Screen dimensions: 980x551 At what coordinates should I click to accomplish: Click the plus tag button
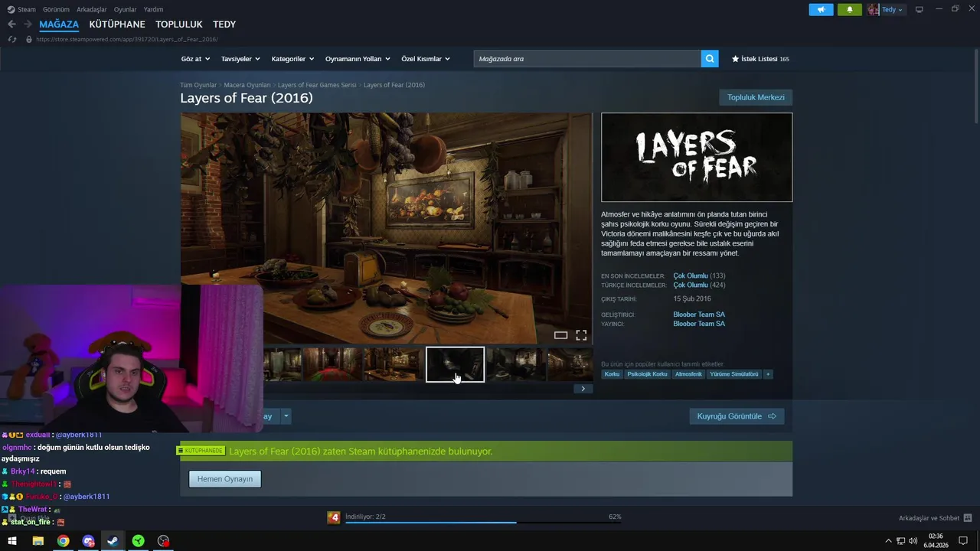pyautogui.click(x=767, y=374)
